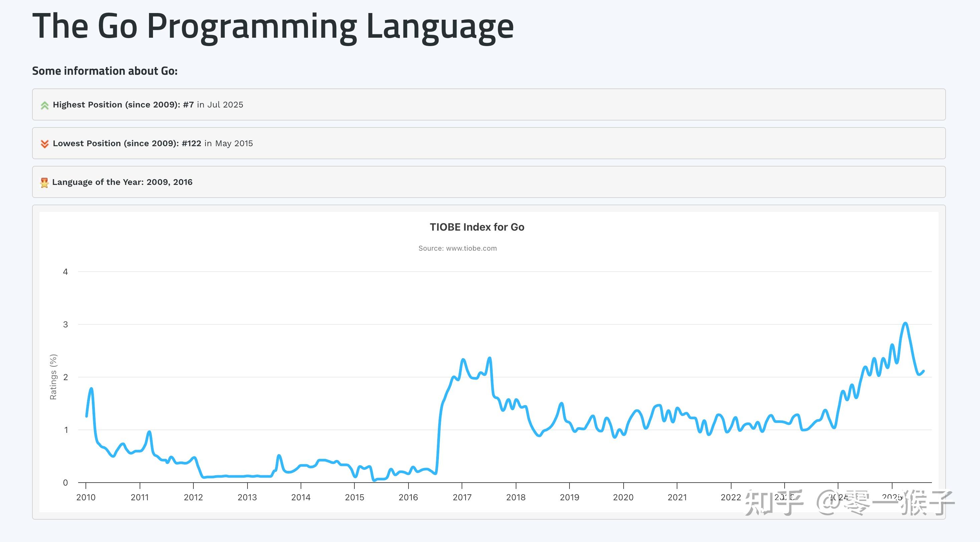Click the 2019 x-axis label
The width and height of the screenshot is (980, 542).
tap(569, 497)
